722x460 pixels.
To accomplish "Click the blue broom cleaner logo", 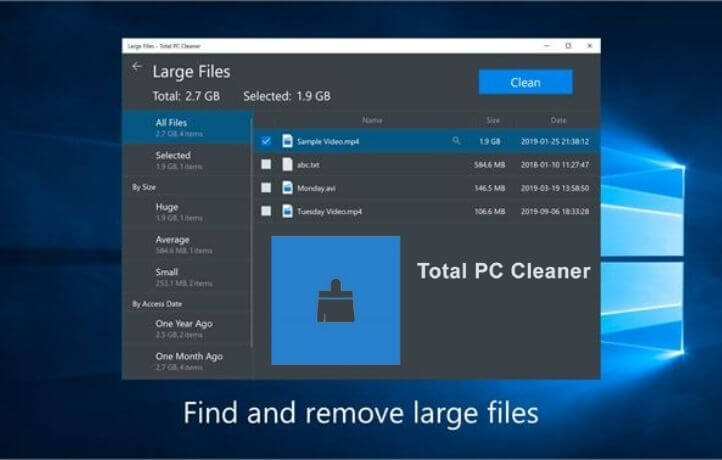I will [335, 300].
